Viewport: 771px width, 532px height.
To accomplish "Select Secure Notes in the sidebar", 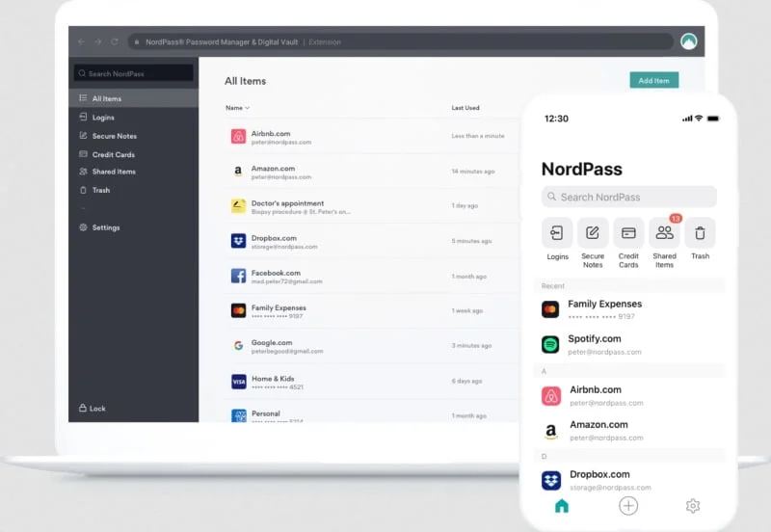I will tap(134, 136).
